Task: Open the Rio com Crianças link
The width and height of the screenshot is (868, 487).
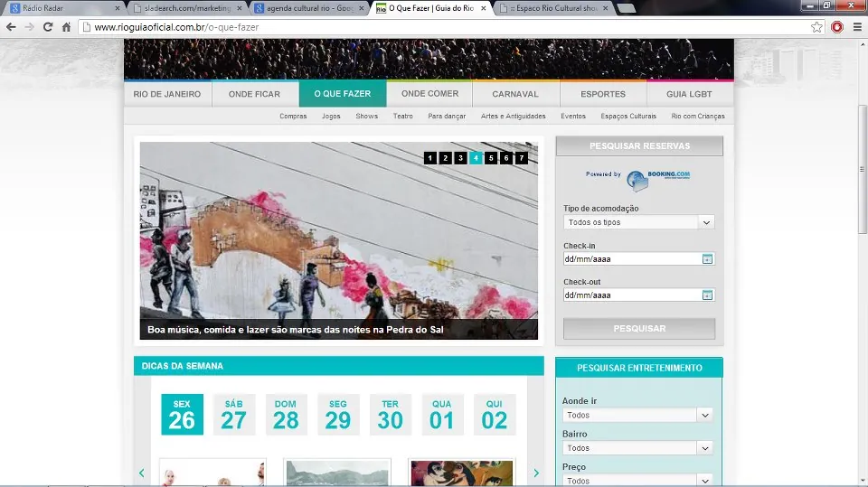Action: click(697, 117)
